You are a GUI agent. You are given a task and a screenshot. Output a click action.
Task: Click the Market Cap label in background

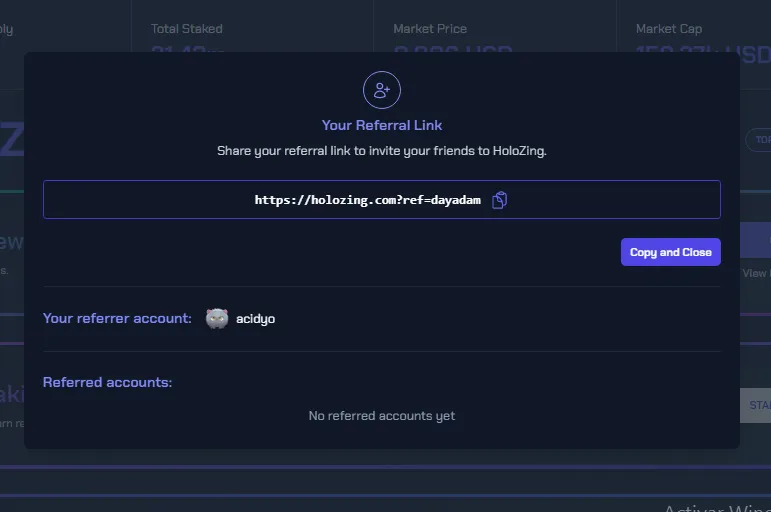pos(669,29)
